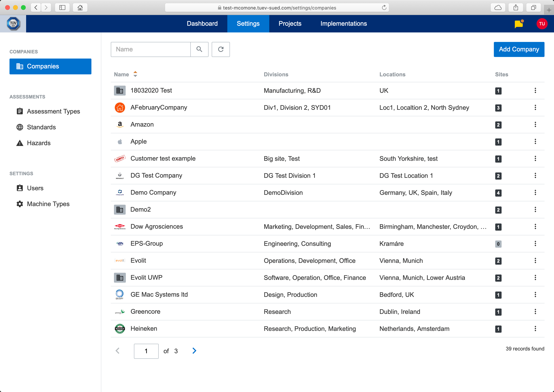The image size is (554, 392).
Task: Open the Demo Company entry
Action: tap(153, 193)
